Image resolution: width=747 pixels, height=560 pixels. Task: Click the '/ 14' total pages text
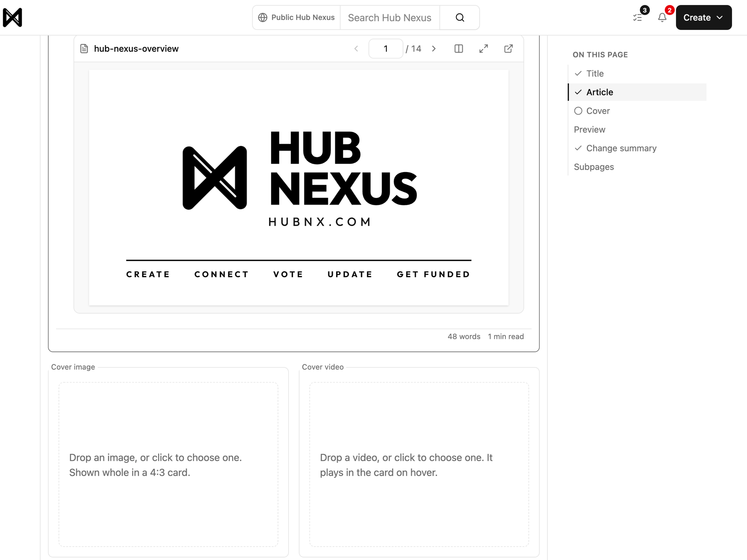[414, 49]
